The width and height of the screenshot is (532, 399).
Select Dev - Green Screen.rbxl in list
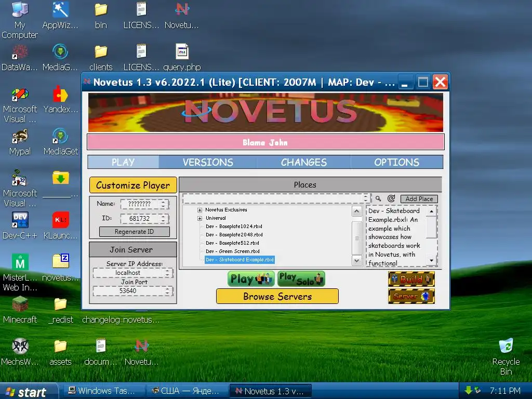232,251
